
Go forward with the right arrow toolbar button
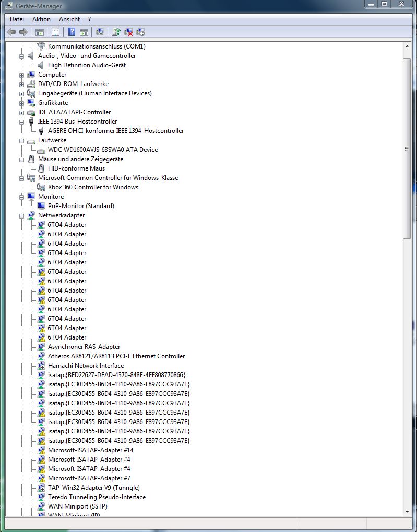(23, 32)
